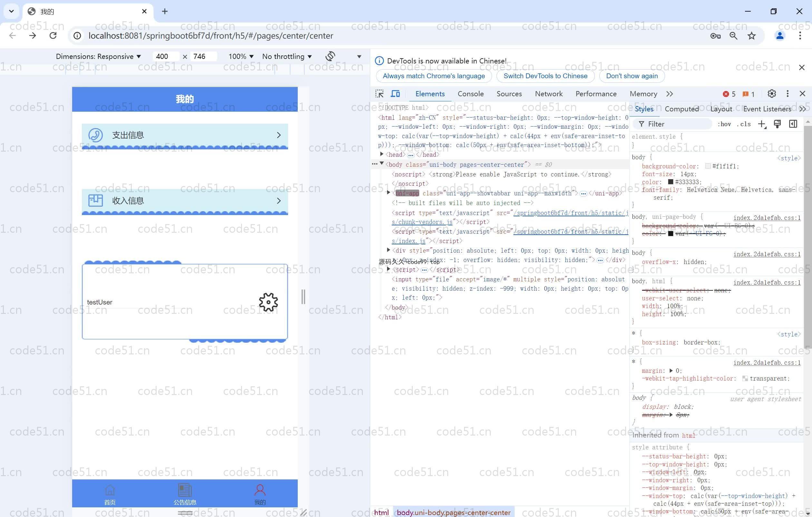Open the Dimensions: Responsive dropdown
812x517 pixels.
click(99, 56)
